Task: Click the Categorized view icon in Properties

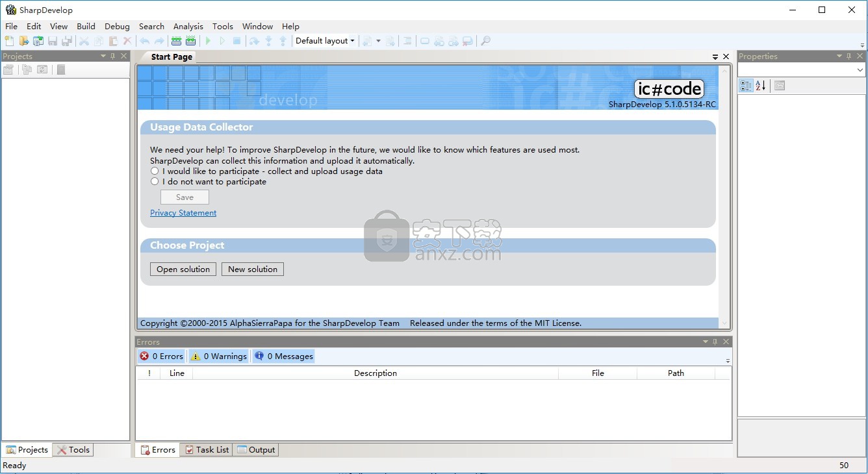Action: tap(746, 86)
